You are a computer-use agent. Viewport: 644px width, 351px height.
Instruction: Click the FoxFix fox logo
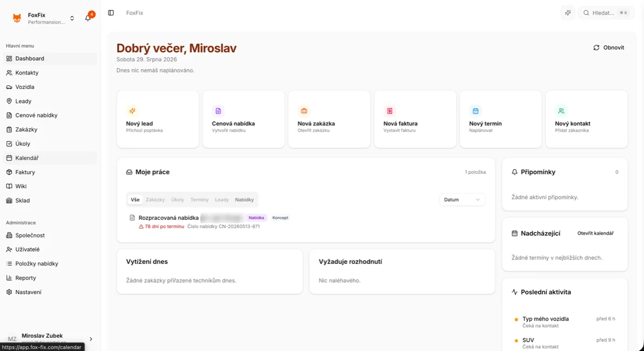[x=17, y=18]
